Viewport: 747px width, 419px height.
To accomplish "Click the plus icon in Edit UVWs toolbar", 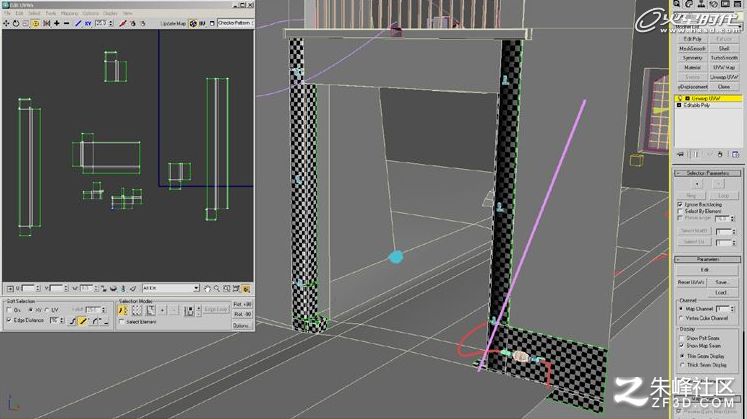I will 57,23.
